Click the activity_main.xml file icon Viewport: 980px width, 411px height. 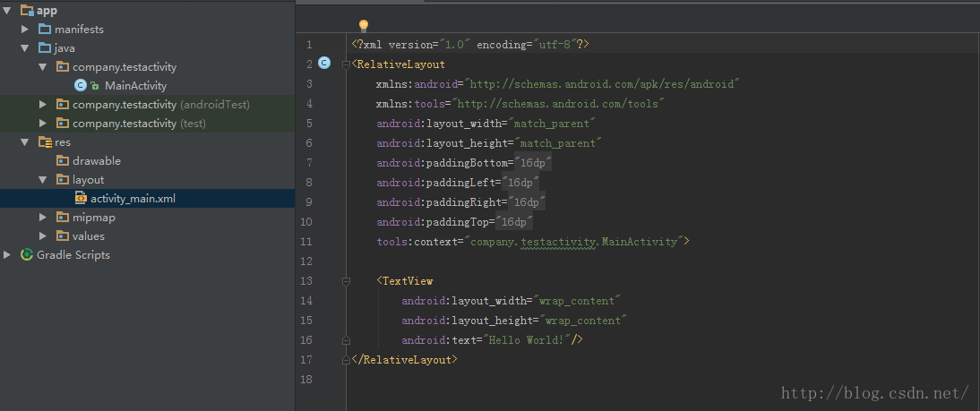coord(81,198)
